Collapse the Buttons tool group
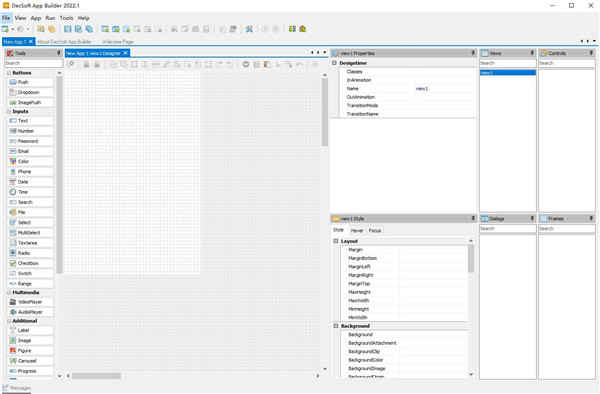This screenshot has width=600, height=394. tap(9, 73)
